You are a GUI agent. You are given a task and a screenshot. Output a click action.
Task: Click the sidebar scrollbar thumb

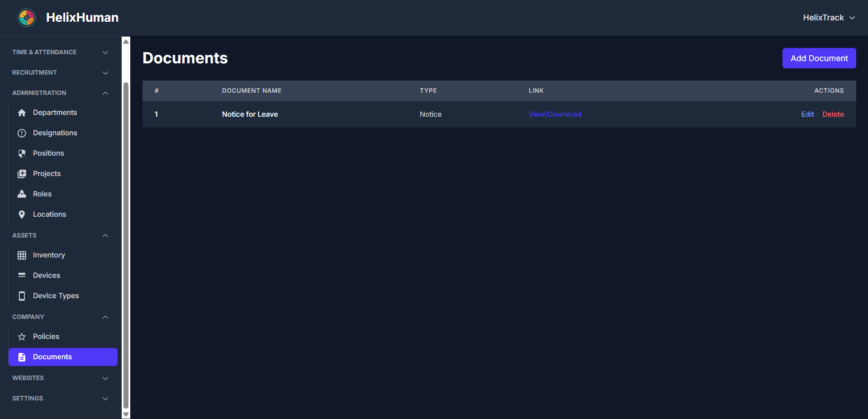tap(126, 245)
